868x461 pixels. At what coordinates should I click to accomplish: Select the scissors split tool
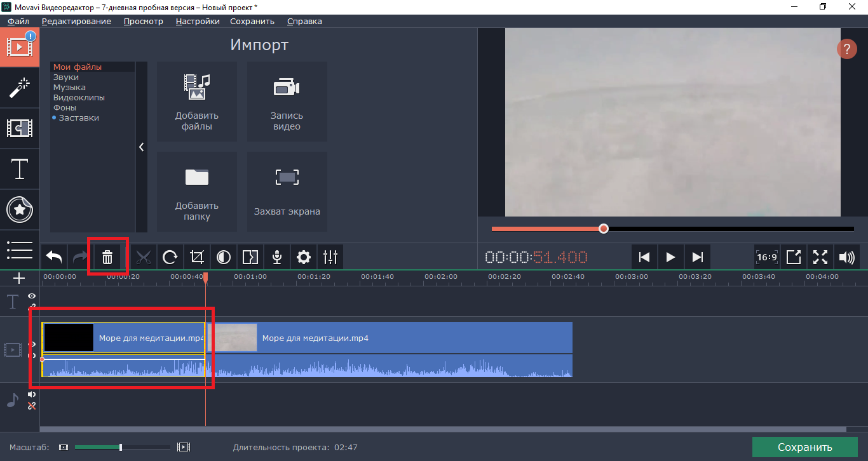coord(144,257)
